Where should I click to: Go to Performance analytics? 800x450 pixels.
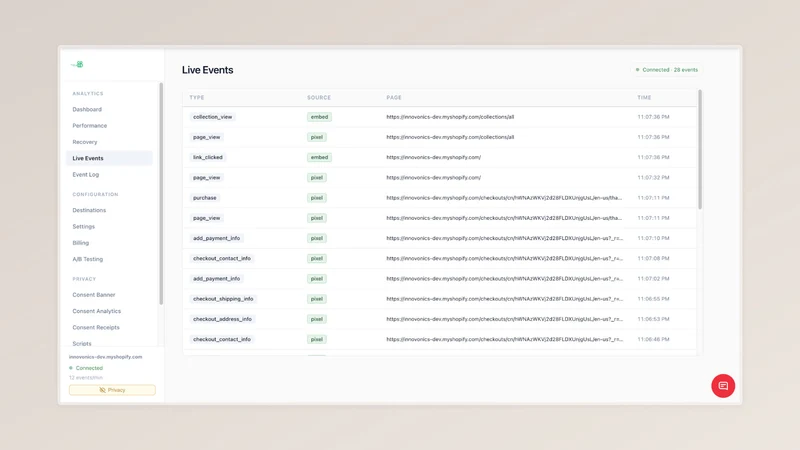90,126
